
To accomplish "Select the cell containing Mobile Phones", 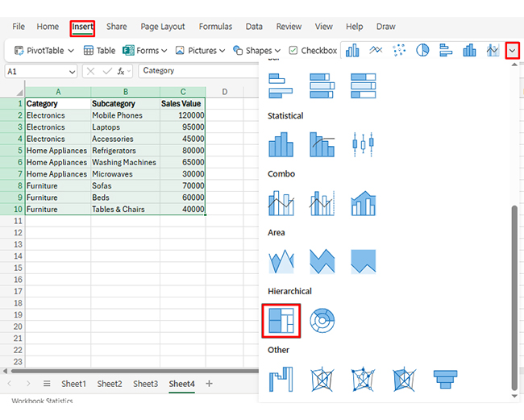I will [125, 115].
